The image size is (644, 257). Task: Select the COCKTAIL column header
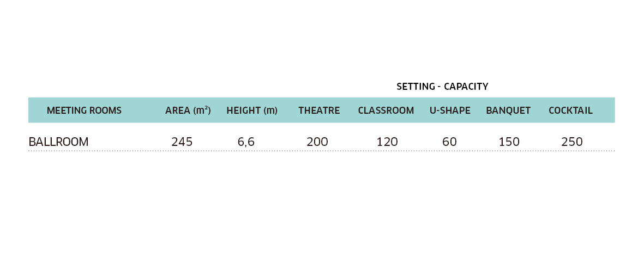571,111
